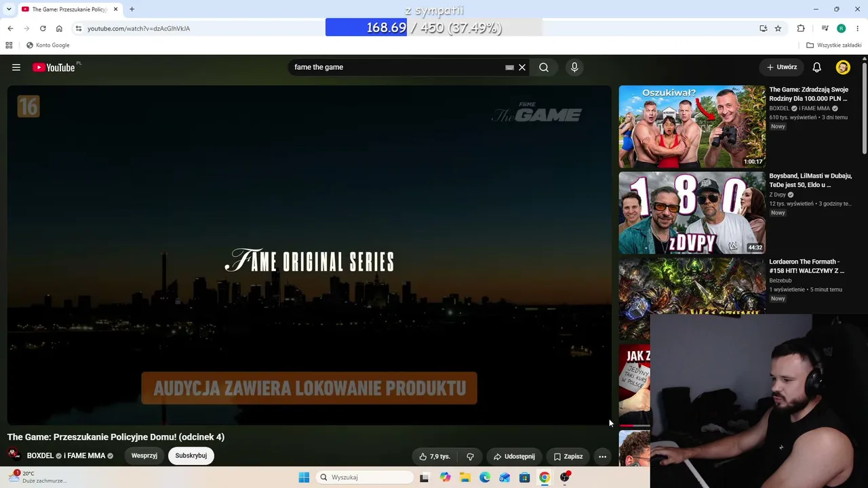Open title 'The Game: Zdradzają Swoje Rodziny'

(808, 94)
